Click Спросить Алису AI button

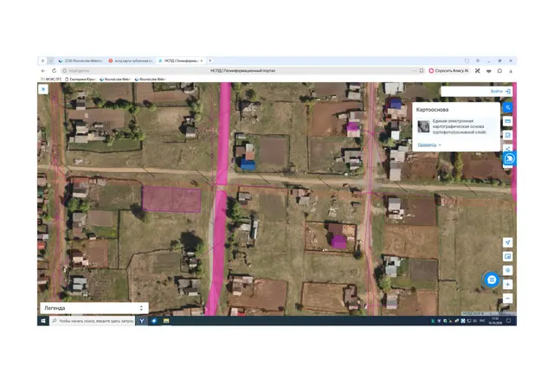coord(448,71)
